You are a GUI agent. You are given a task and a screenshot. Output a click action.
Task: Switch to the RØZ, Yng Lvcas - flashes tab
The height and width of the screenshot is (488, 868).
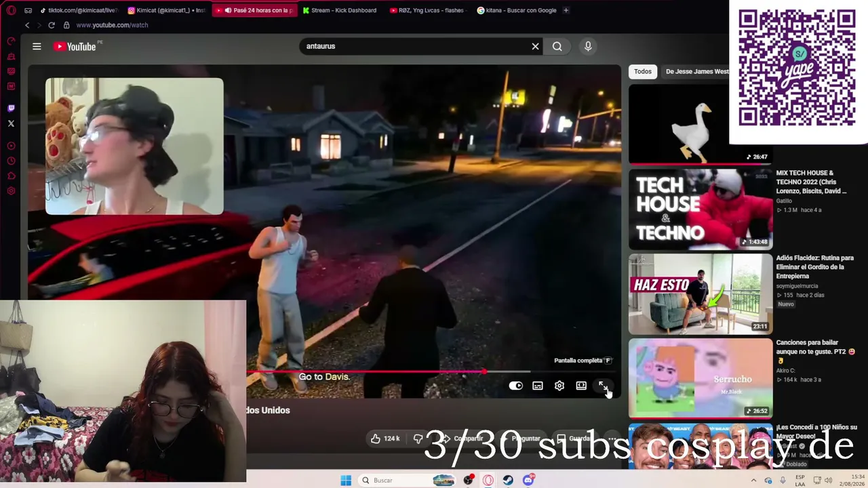point(430,10)
